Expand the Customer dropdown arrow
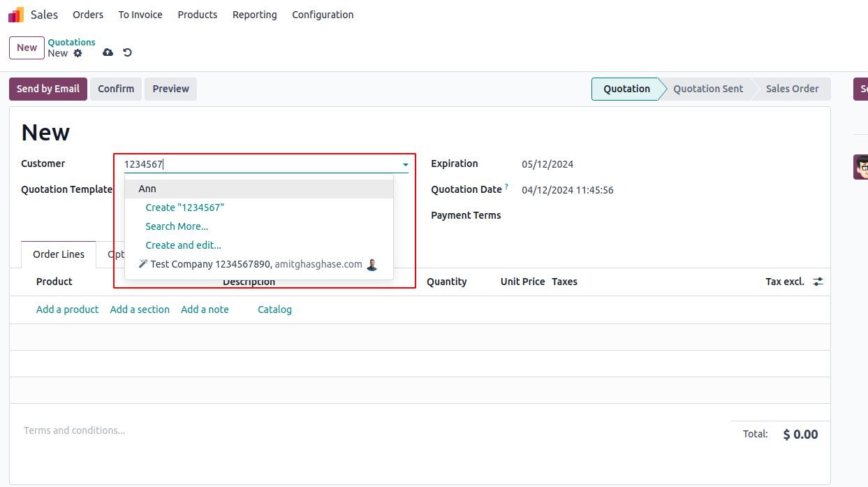The height and width of the screenshot is (487, 868). click(405, 165)
